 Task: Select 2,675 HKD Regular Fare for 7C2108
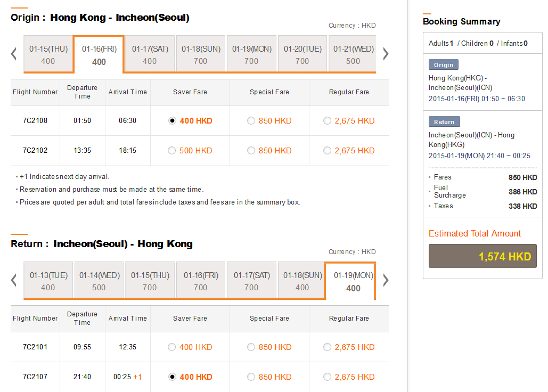coord(328,121)
